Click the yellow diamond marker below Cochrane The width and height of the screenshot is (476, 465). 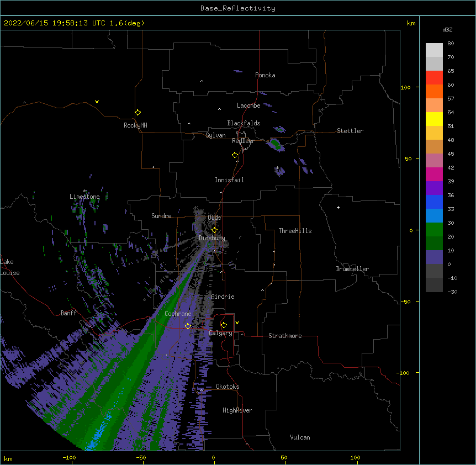188,326
